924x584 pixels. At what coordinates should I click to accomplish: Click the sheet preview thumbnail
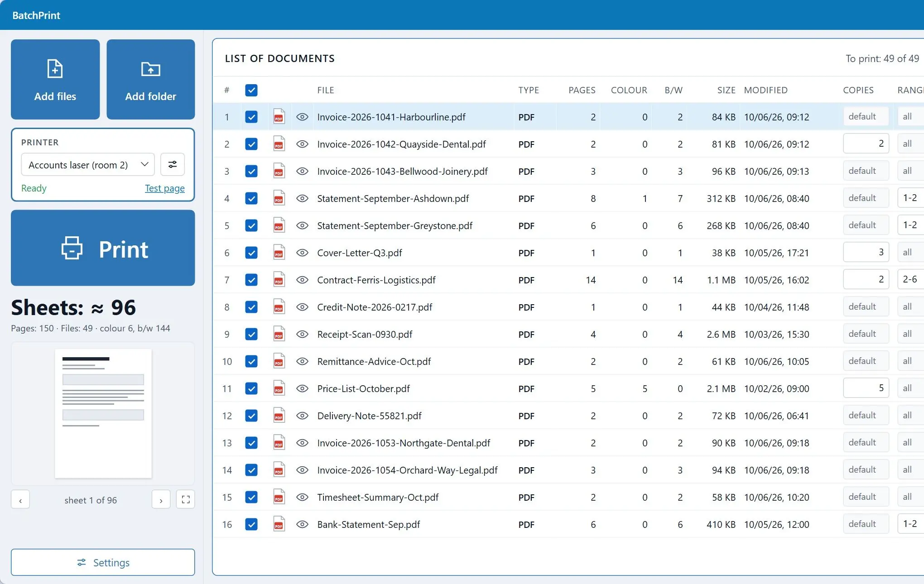(x=103, y=413)
